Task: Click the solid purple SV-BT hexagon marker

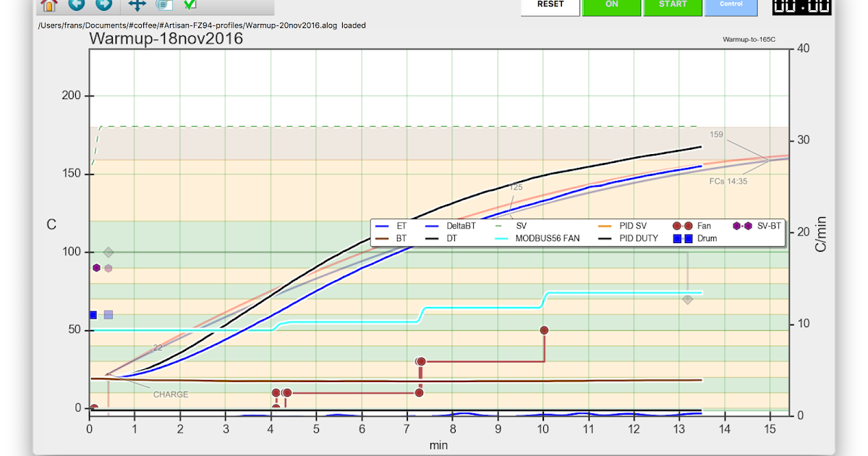Action: (96, 268)
